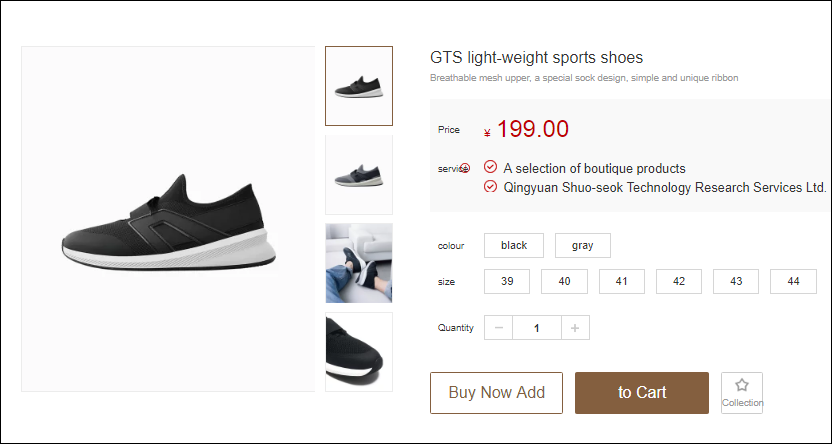Screen dimensions: 832x444
Task: Open the lifestyle sofa photo thumbnail
Action: (x=359, y=263)
